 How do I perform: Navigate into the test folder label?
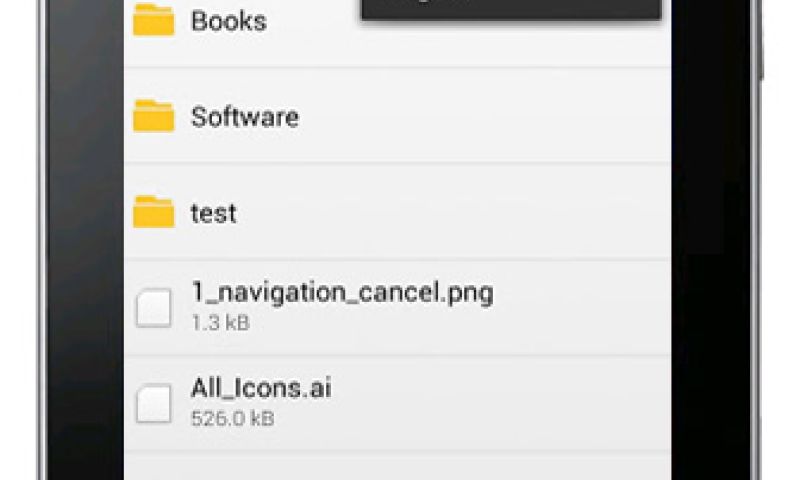[x=213, y=213]
